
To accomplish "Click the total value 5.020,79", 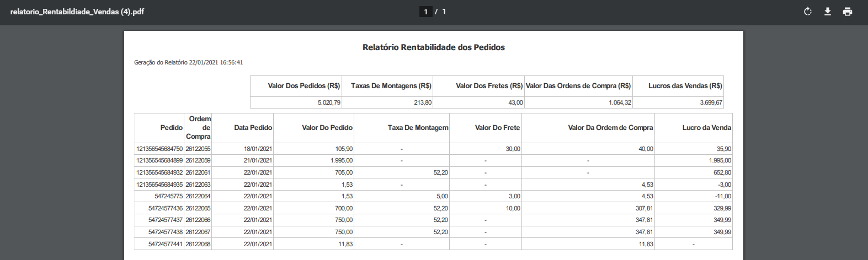I will [x=329, y=103].
